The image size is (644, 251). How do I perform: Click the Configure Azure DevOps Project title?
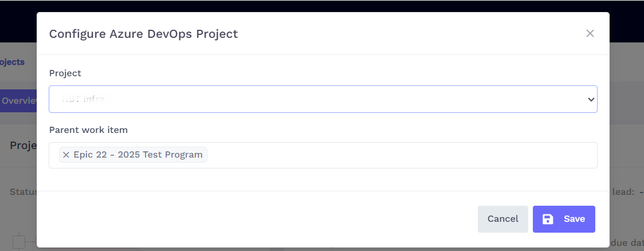[x=143, y=34]
